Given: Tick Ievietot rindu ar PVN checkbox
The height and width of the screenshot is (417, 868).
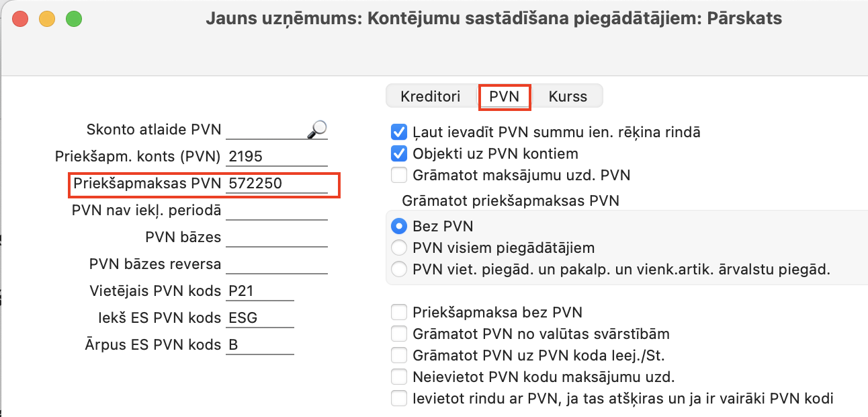Looking at the screenshot, I should [399, 399].
